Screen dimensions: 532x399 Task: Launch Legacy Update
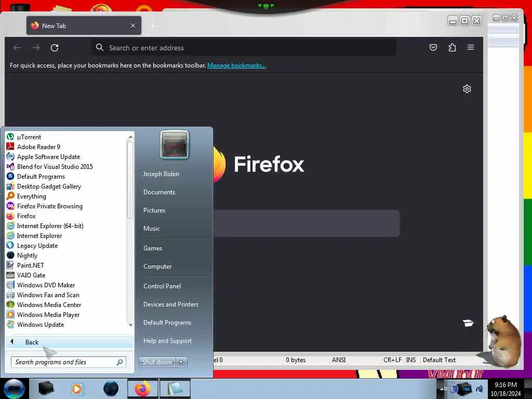(37, 245)
